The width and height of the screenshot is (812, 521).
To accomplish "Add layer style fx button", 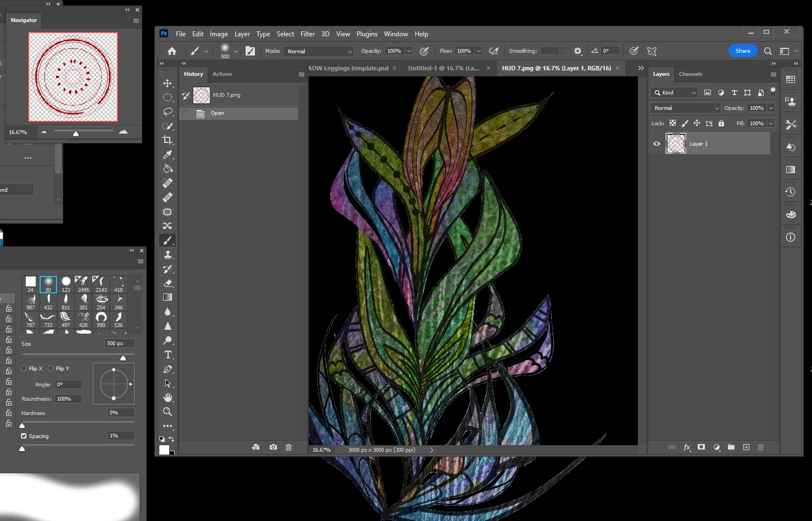I will point(687,447).
